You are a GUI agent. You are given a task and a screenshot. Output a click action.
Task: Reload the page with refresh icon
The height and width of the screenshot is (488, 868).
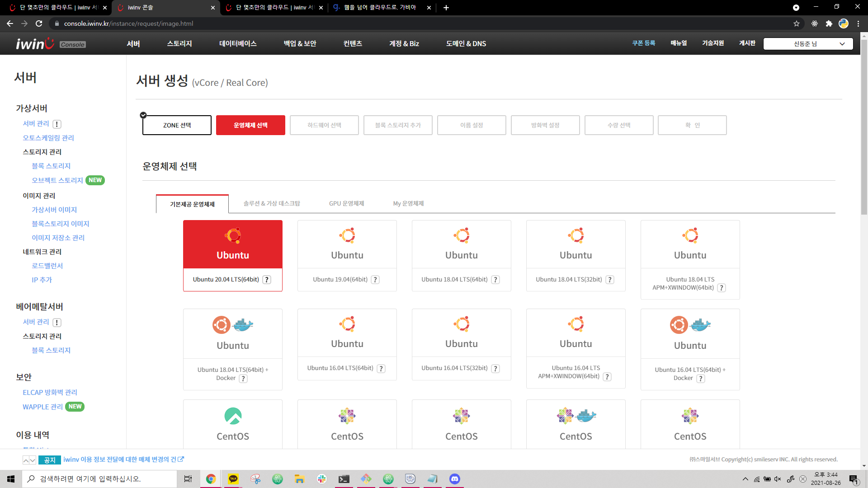[x=39, y=23]
